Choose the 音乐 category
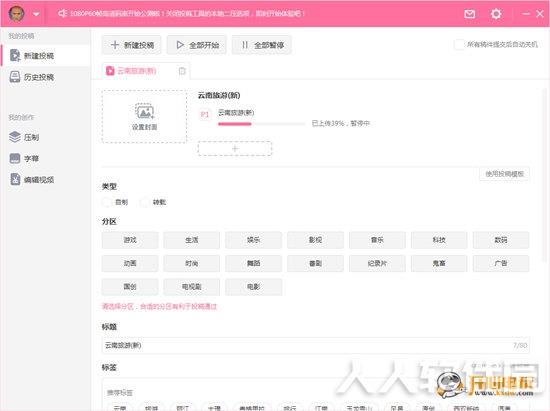The image size is (550, 411). point(377,240)
